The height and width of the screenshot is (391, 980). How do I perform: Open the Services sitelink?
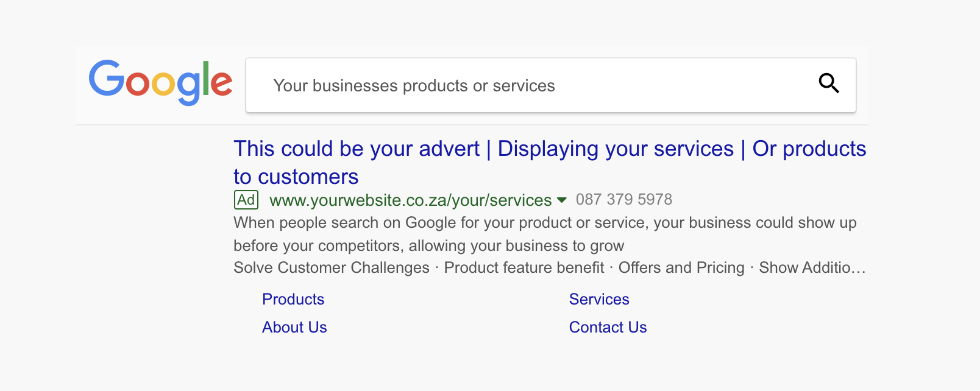(x=599, y=300)
